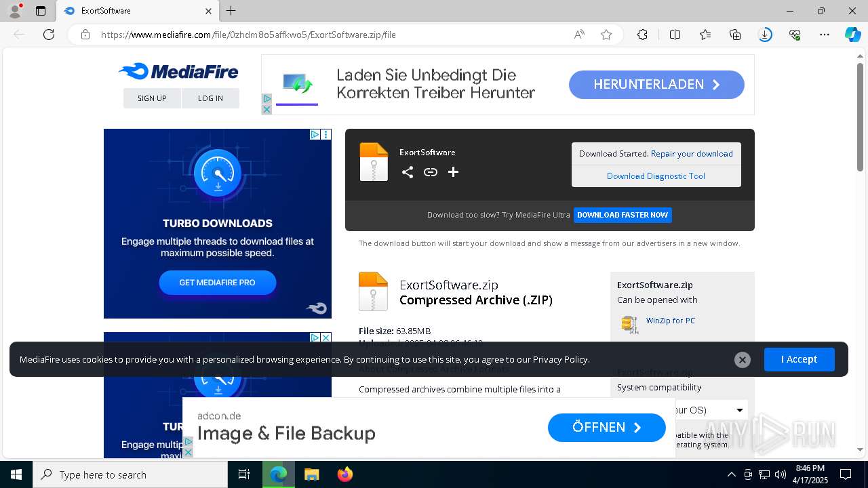Open the Windows Start menu

point(16,474)
